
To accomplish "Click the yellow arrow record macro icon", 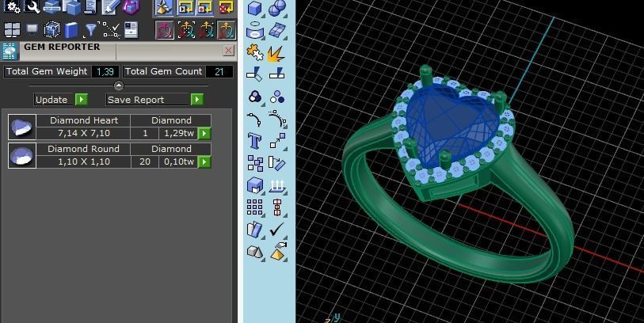I will coord(204,7).
